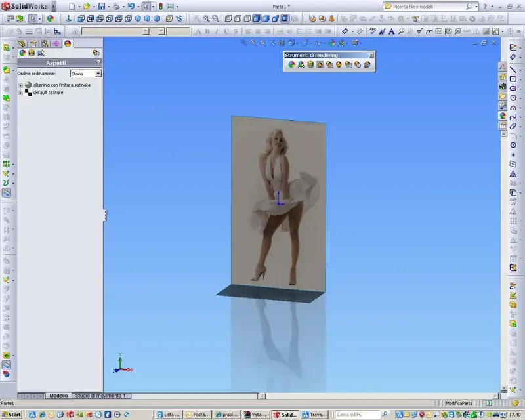The width and height of the screenshot is (525, 420).
Task: Click the Edit Appearance color ball in rendering tools
Action: 291,64
